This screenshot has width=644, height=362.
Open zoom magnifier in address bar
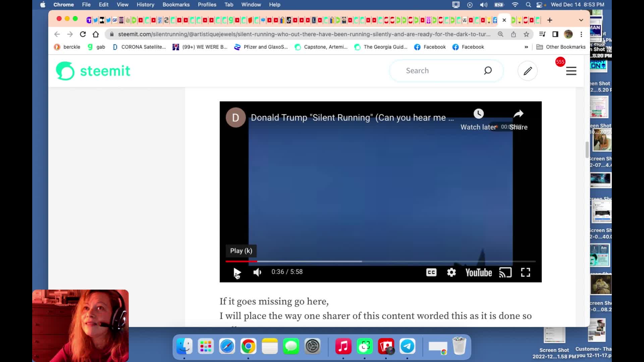[500, 34]
